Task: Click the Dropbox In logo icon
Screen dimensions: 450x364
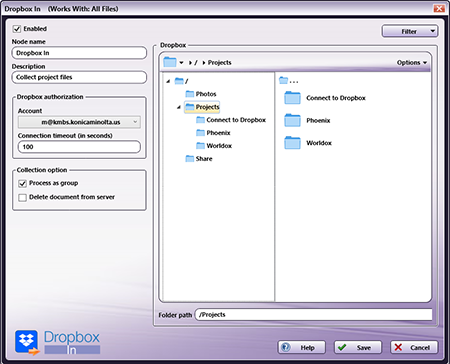Action: (x=27, y=342)
